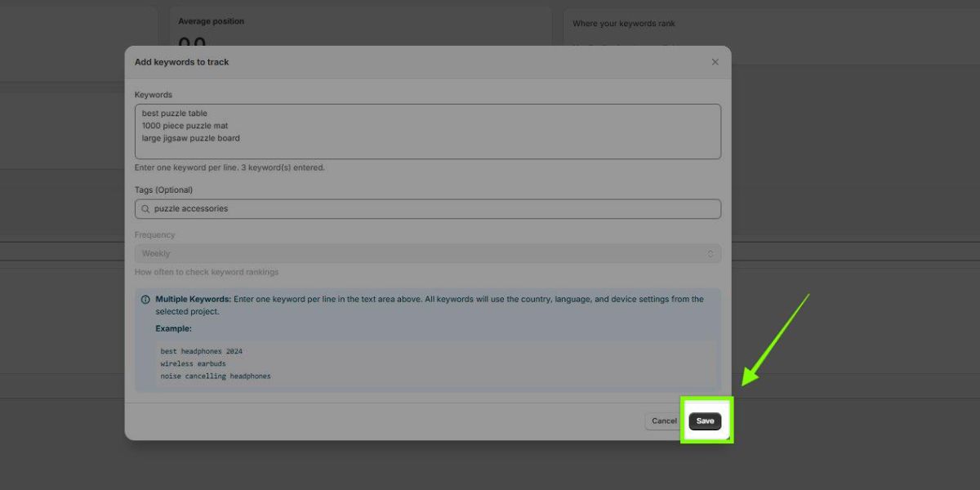Click the magnifier icon in Tags field
980x490 pixels.
click(145, 209)
